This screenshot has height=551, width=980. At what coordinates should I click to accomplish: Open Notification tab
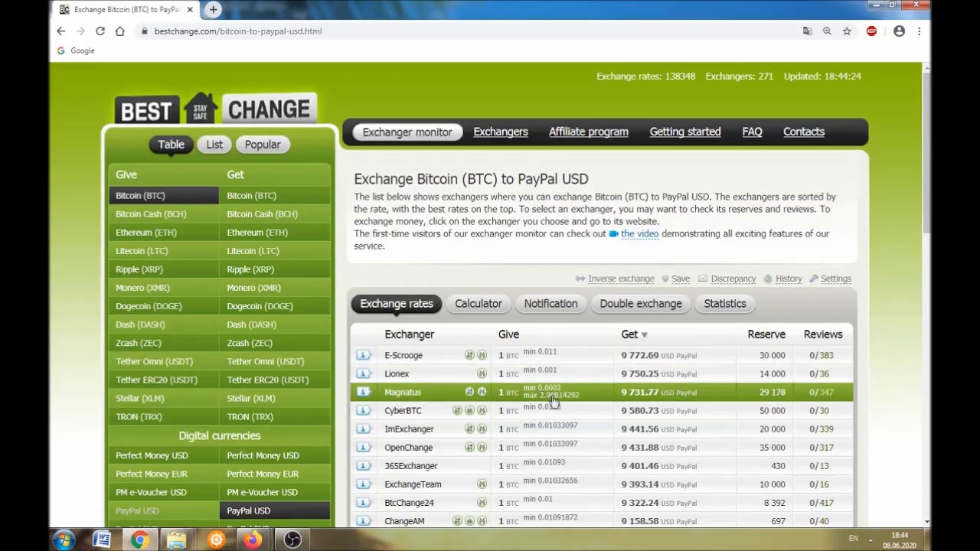point(550,304)
